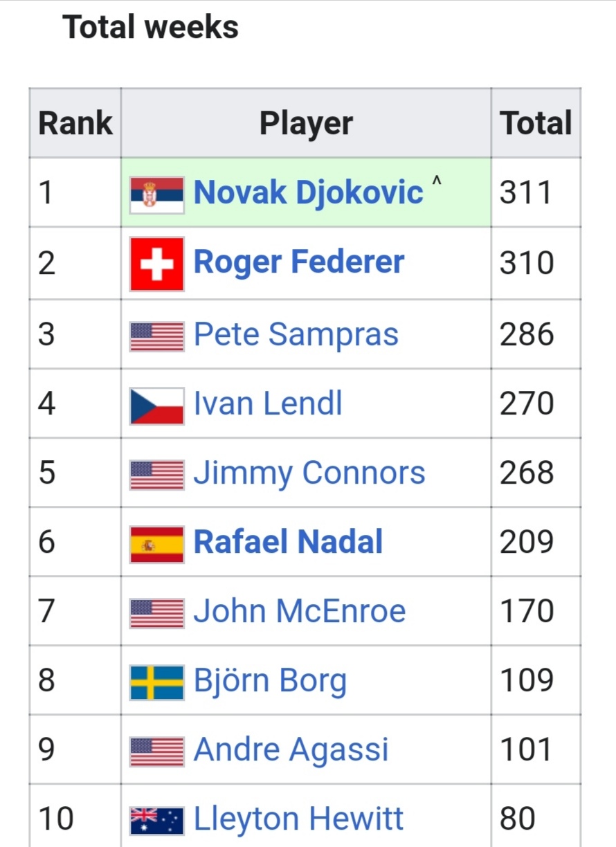
Task: Open the Novak Djokovic link
Action: 308,192
